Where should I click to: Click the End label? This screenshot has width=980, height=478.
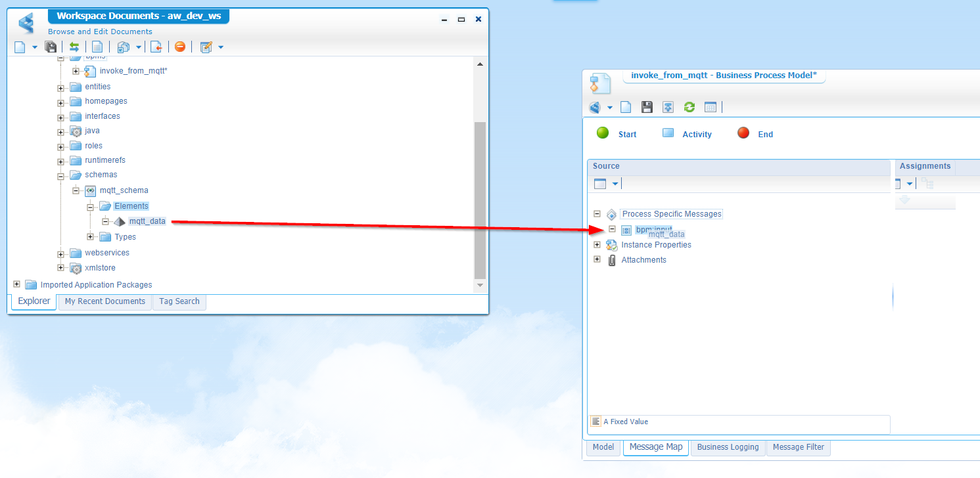(766, 134)
